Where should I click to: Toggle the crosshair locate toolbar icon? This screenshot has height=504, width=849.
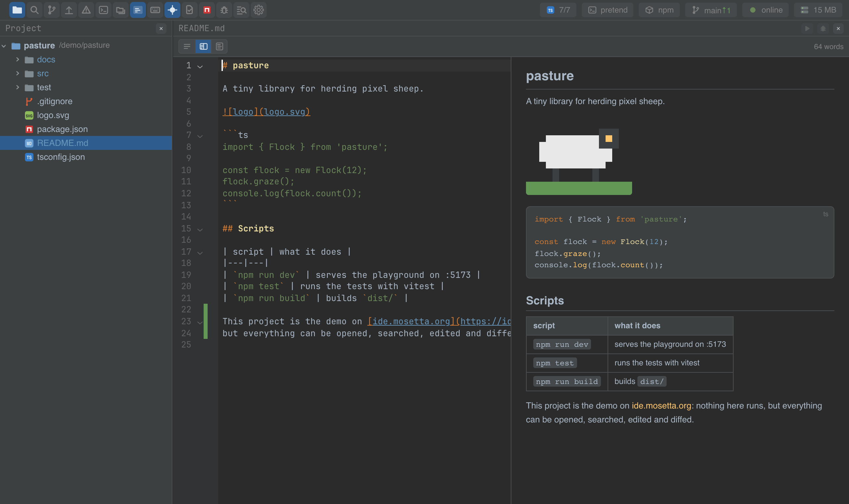(172, 10)
